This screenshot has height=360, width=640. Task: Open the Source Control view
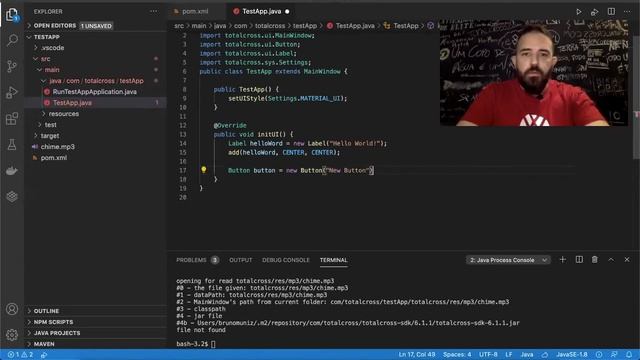click(12, 66)
